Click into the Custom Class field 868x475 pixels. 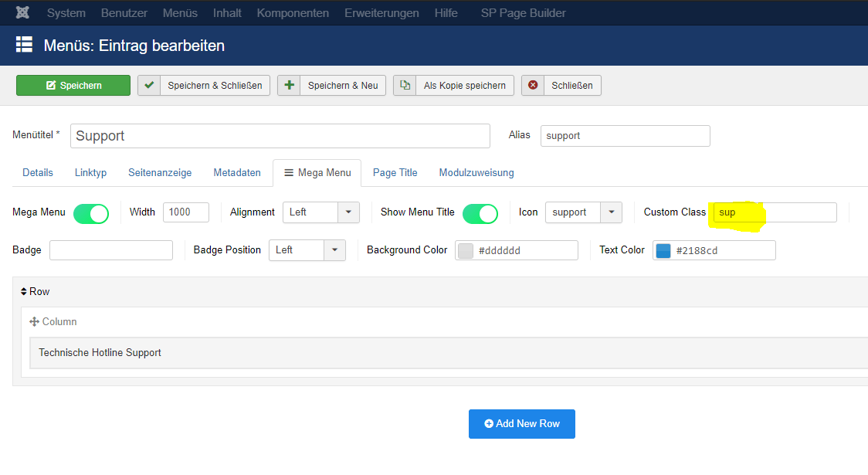click(x=775, y=212)
